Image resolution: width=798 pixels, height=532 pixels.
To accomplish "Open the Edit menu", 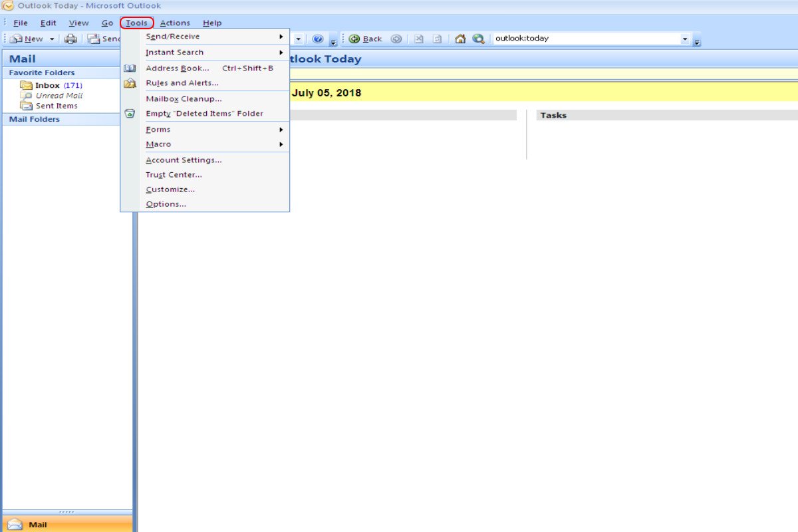I will pyautogui.click(x=48, y=23).
